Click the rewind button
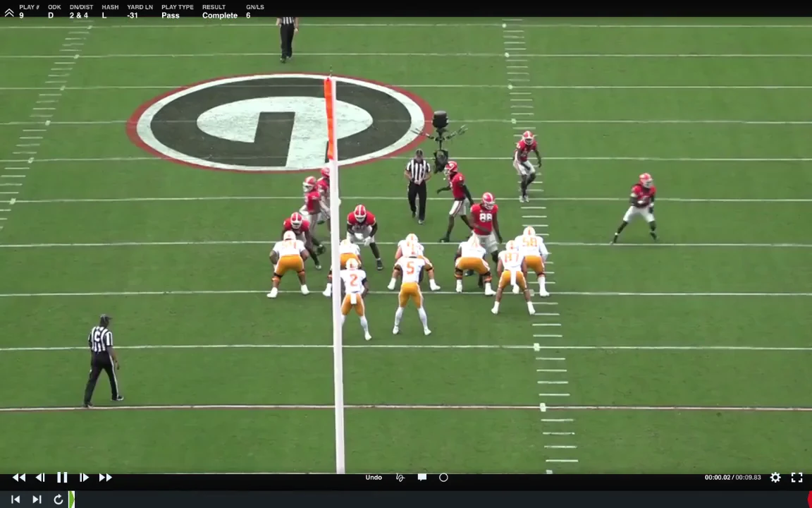 (x=18, y=478)
